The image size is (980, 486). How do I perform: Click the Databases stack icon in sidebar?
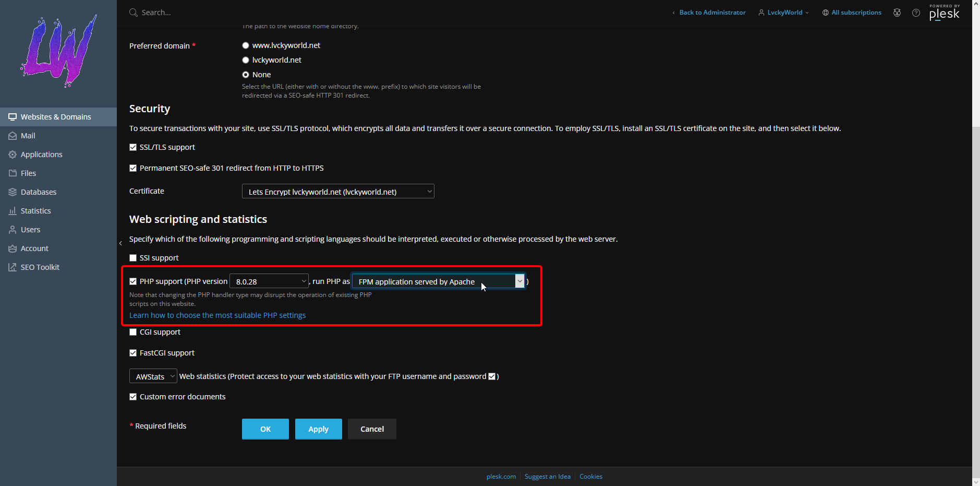coord(13,192)
